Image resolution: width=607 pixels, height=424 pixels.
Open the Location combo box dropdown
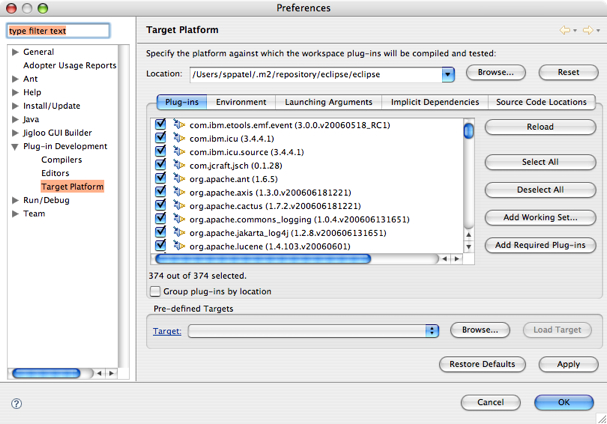(x=448, y=74)
